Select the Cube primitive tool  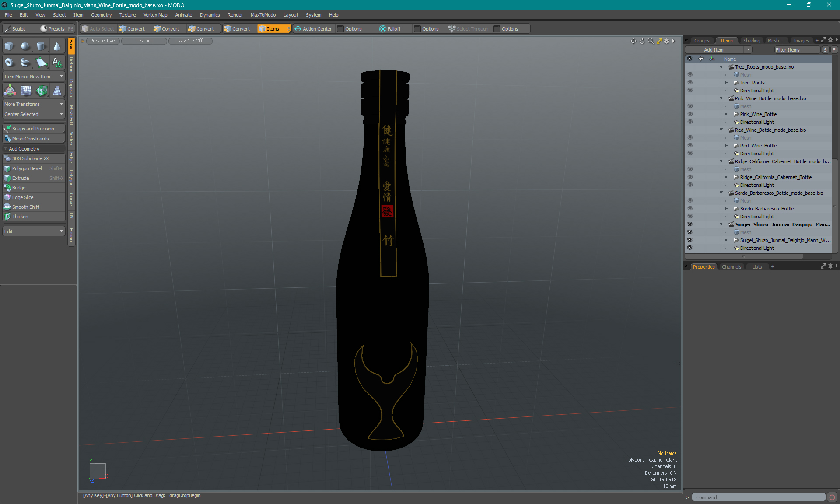click(10, 46)
